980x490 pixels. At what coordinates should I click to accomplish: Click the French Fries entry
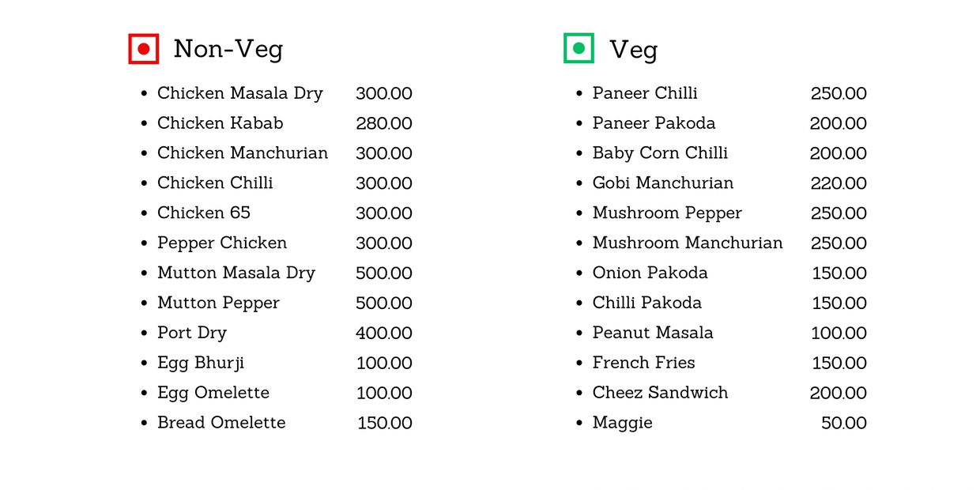(x=643, y=363)
